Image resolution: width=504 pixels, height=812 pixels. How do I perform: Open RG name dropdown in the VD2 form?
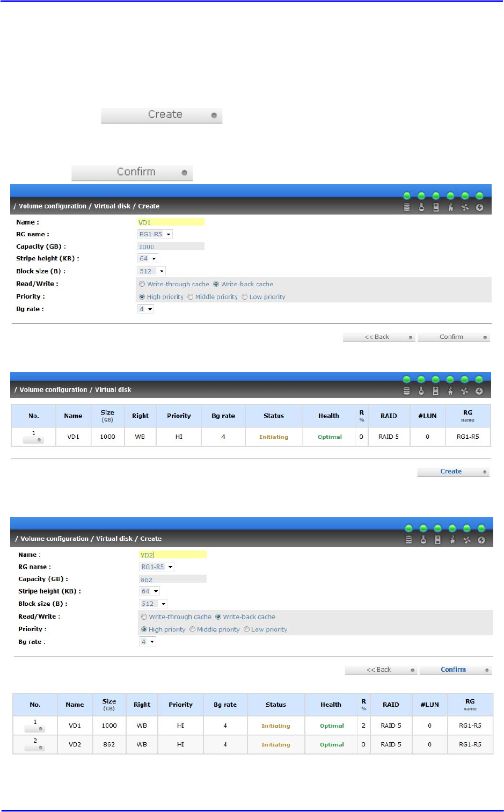pos(157,567)
